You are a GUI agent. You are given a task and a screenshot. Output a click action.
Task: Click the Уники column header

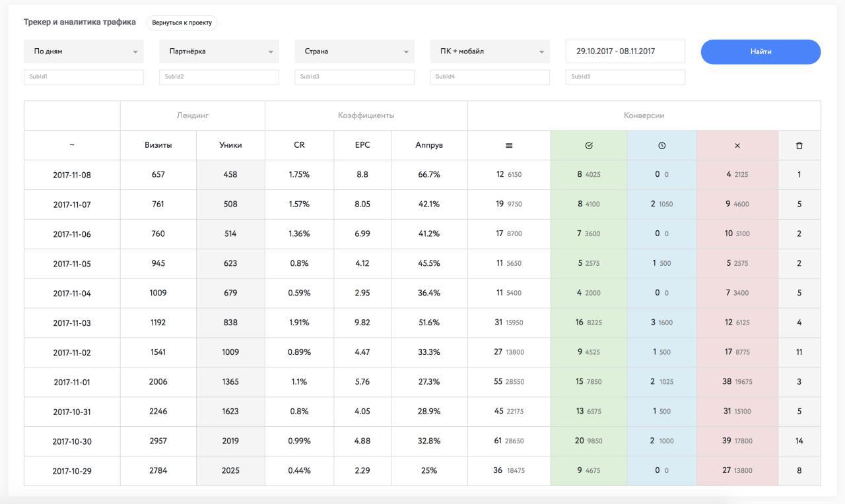(x=230, y=145)
